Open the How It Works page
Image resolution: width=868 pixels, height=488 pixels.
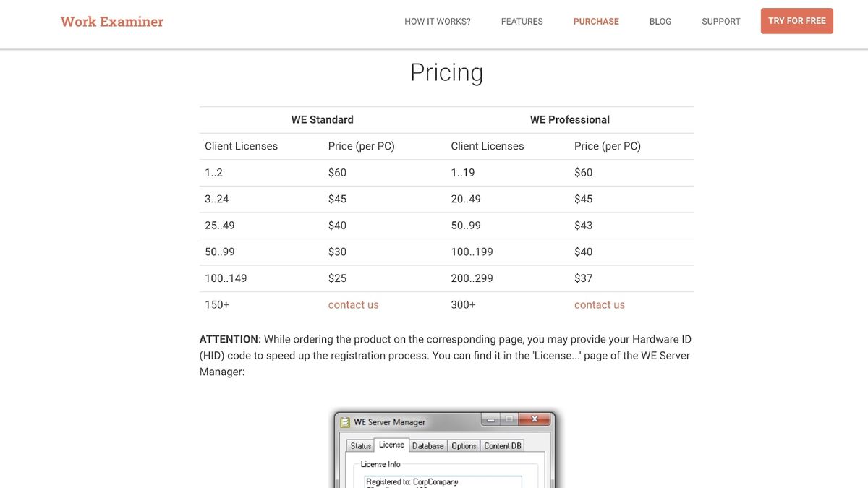click(x=438, y=22)
